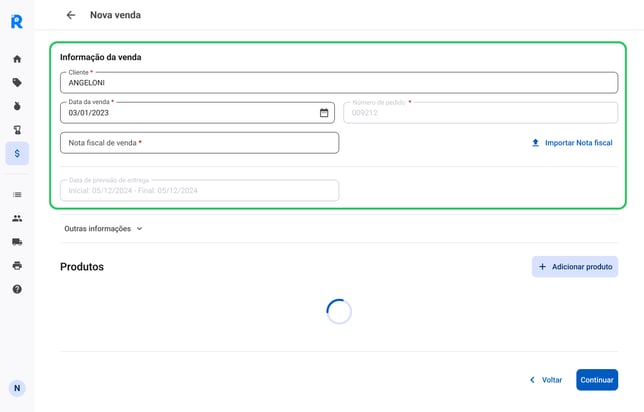
Task: Open the list icon in sidebar
Action: pos(17,195)
